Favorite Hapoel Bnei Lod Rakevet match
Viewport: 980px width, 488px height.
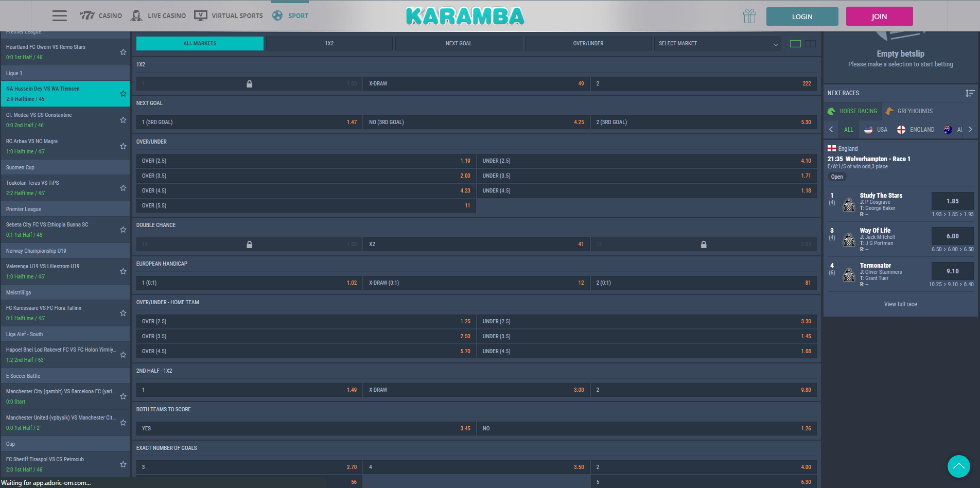pyautogui.click(x=123, y=355)
